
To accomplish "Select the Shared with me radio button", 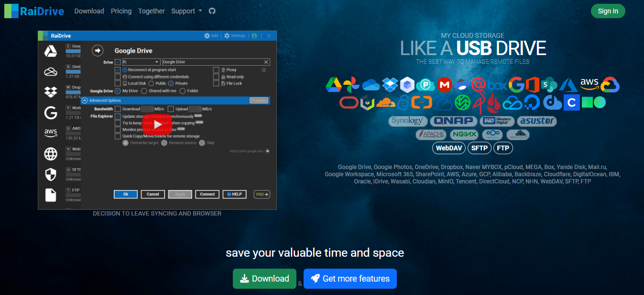I will (144, 91).
